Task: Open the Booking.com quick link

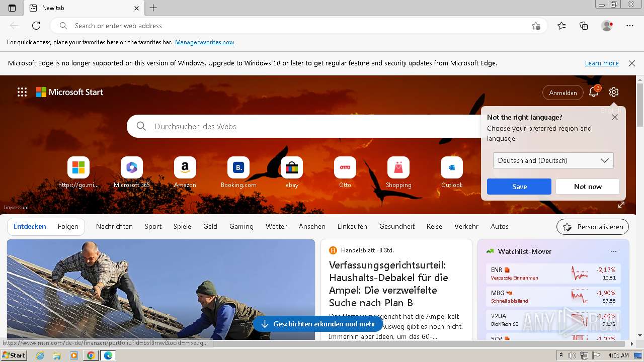Action: (x=238, y=172)
